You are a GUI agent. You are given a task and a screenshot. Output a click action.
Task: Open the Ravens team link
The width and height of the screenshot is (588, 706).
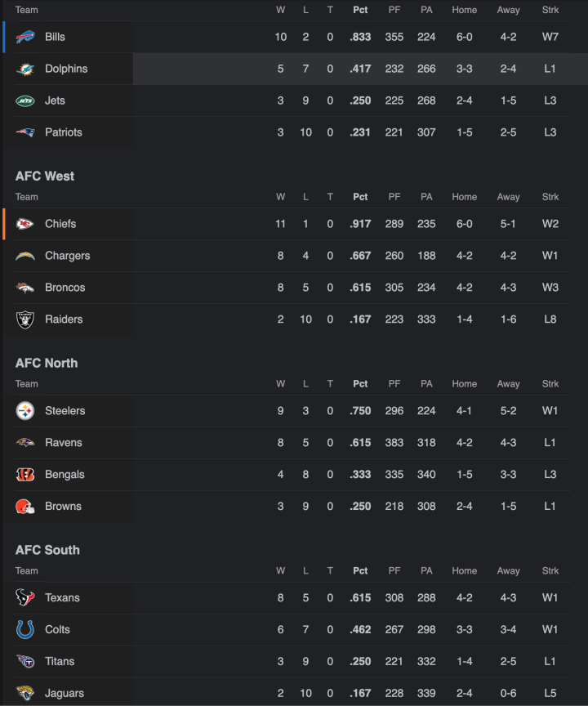[64, 443]
